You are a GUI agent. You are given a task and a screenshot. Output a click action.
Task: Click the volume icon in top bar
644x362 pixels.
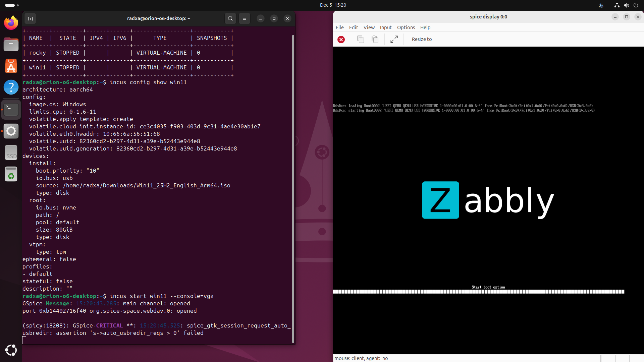[626, 5]
